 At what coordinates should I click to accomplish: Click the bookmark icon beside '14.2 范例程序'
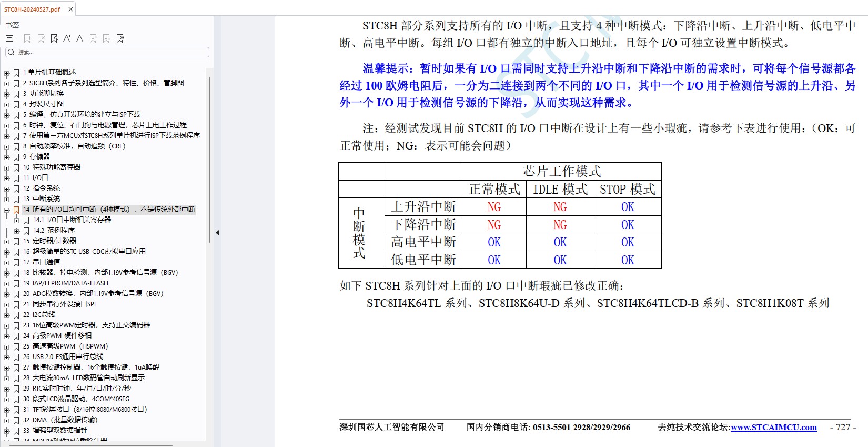26,231
